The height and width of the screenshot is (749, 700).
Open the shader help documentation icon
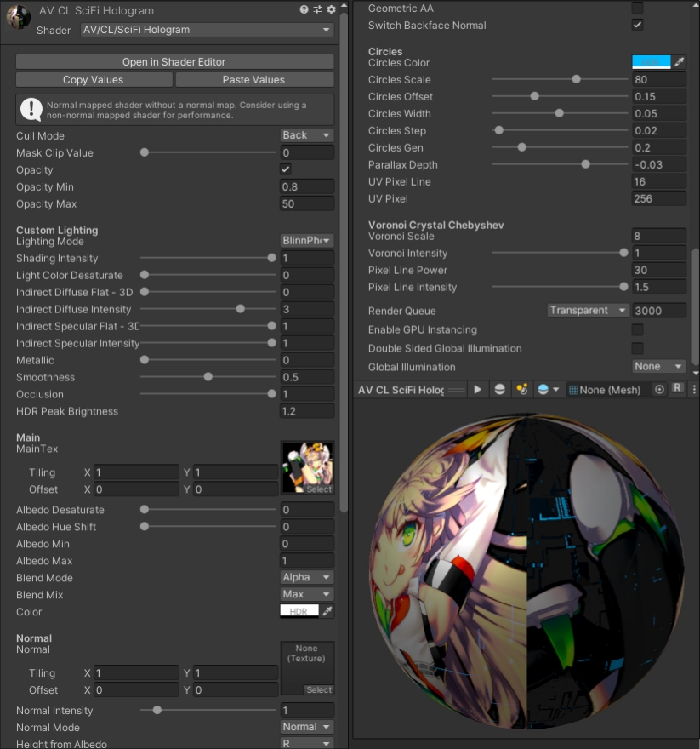click(x=304, y=10)
